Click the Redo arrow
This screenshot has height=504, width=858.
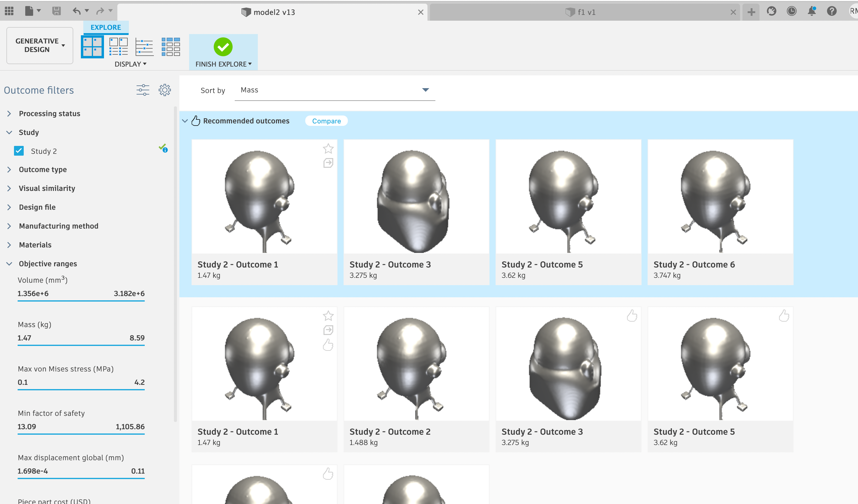tap(100, 11)
